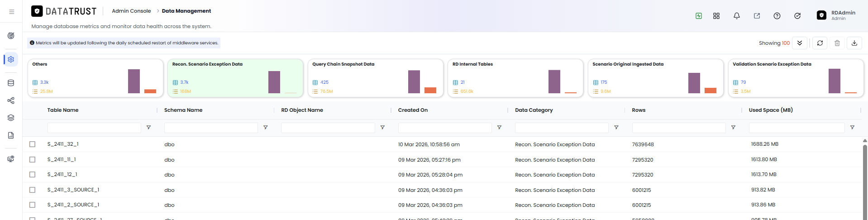The height and width of the screenshot is (220, 868).
Task: Select the settings gear sidebar icon
Action: [x=11, y=59]
